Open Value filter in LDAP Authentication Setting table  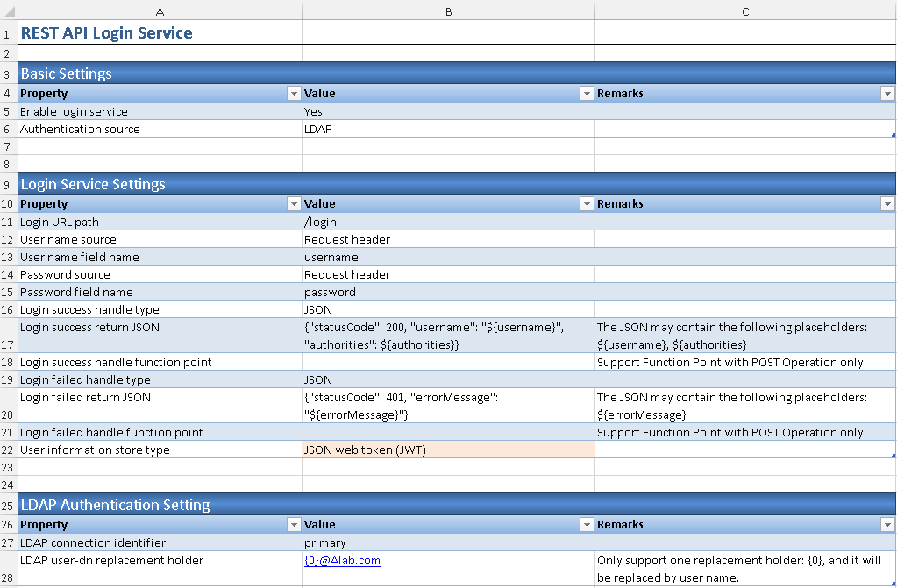(586, 525)
